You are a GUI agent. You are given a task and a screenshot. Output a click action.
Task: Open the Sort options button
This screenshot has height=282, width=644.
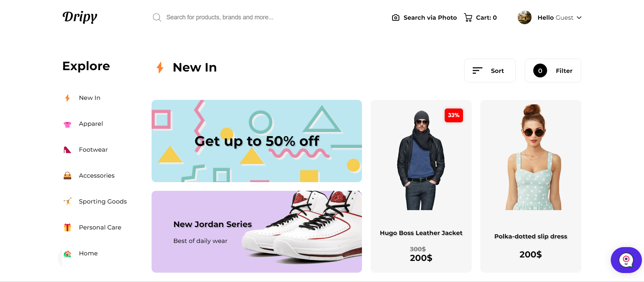[490, 70]
